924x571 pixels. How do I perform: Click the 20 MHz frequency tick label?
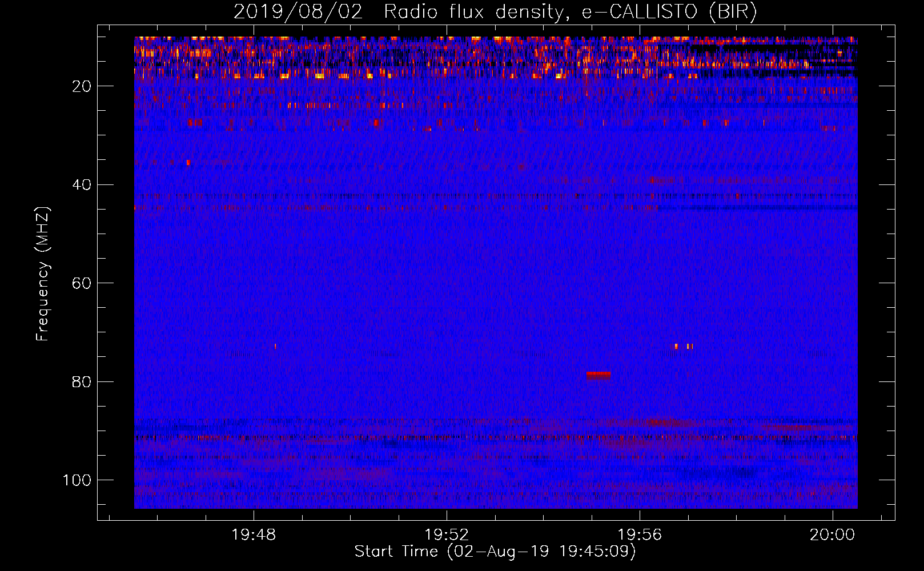(x=82, y=86)
